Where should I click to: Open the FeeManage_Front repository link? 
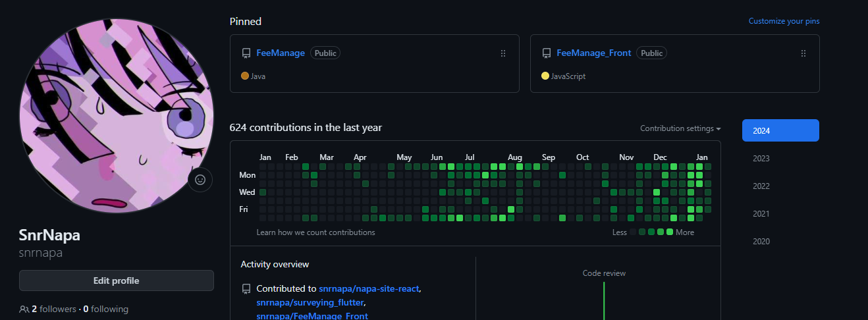pyautogui.click(x=594, y=53)
